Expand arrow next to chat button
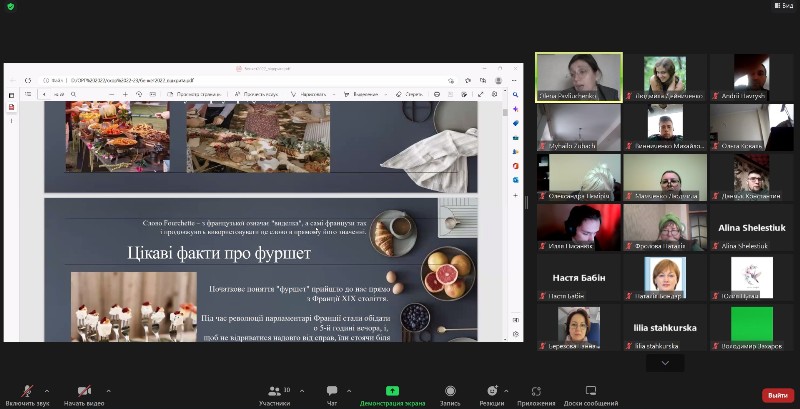 pyautogui.click(x=351, y=390)
